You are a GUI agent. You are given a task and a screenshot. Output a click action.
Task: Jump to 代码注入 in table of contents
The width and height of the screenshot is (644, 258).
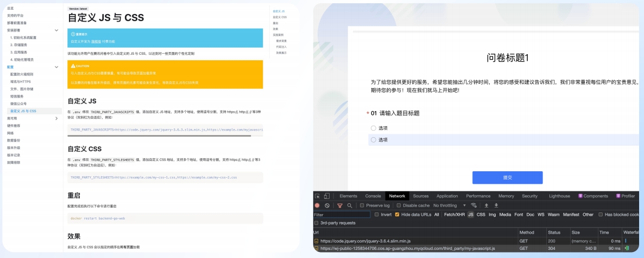point(281,47)
